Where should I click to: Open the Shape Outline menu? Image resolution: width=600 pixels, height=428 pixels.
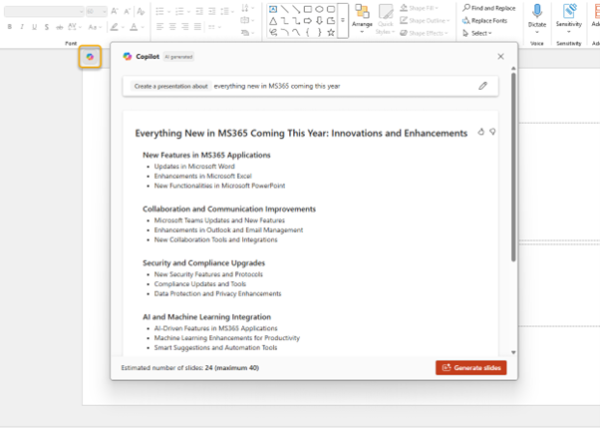(425, 21)
